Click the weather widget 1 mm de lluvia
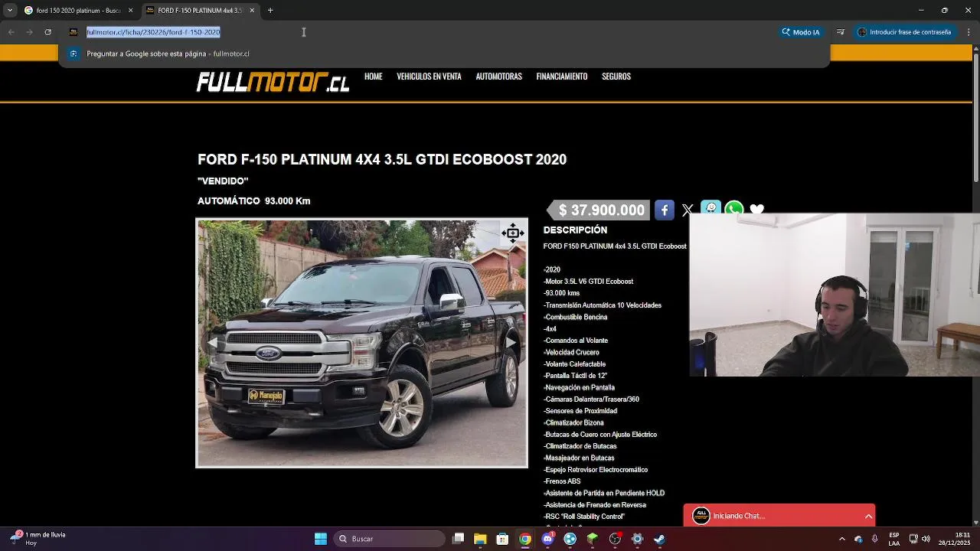 tap(37, 539)
